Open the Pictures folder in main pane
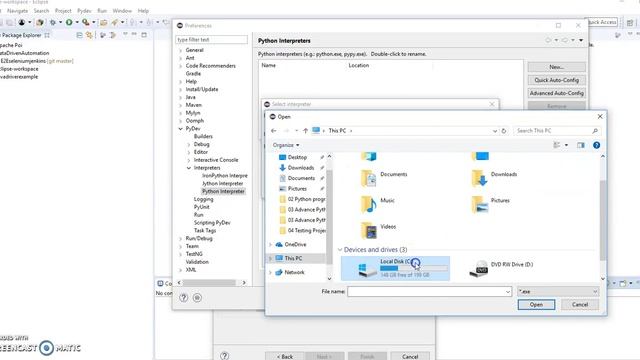 pos(490,204)
